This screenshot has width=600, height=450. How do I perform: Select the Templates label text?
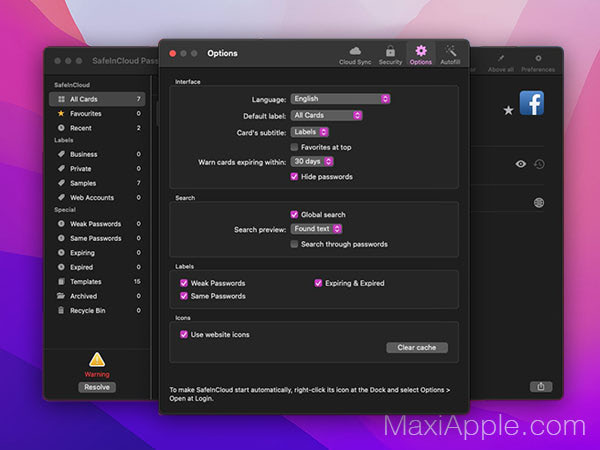tap(86, 282)
